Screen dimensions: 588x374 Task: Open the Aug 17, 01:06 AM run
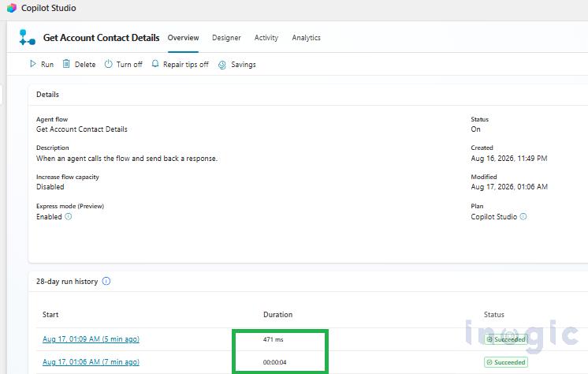click(x=91, y=362)
